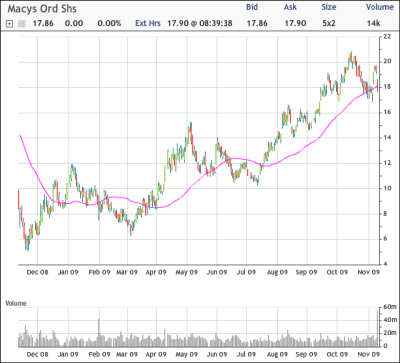The image size is (400, 363).
Task: Click the Jul 09 label under volume chart
Action: click(246, 354)
